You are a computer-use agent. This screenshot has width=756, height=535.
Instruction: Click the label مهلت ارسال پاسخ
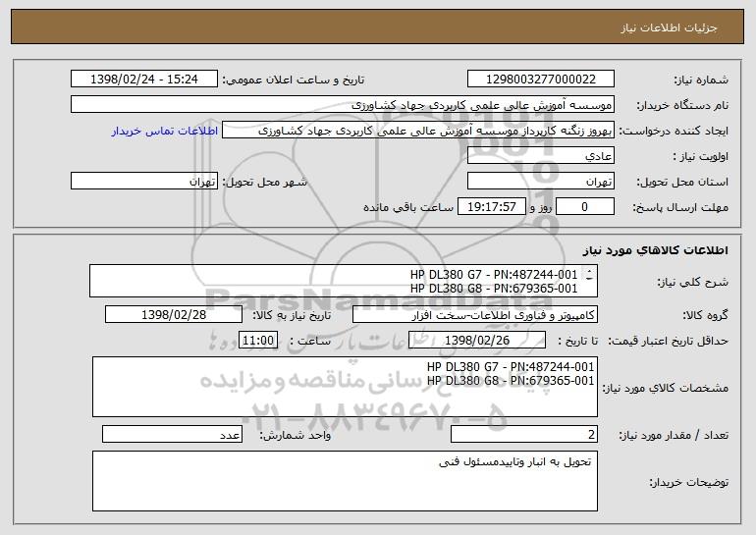point(680,207)
